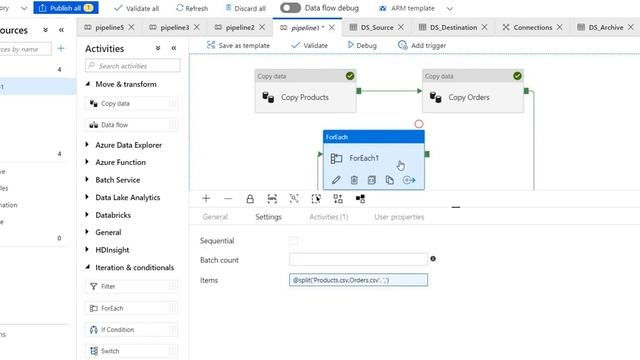Focus the Search activities box
This screenshot has height=360, width=640.
(133, 66)
